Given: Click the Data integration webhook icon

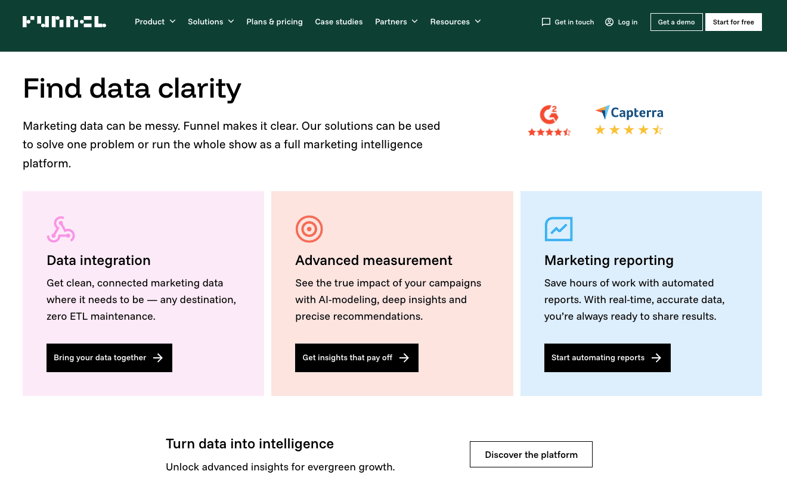Looking at the screenshot, I should (x=61, y=229).
